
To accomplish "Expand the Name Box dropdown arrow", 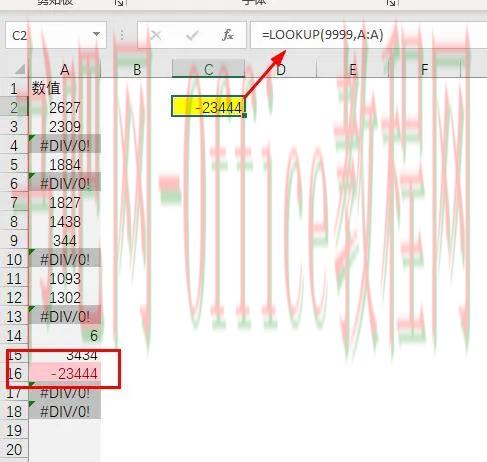I will pos(96,34).
